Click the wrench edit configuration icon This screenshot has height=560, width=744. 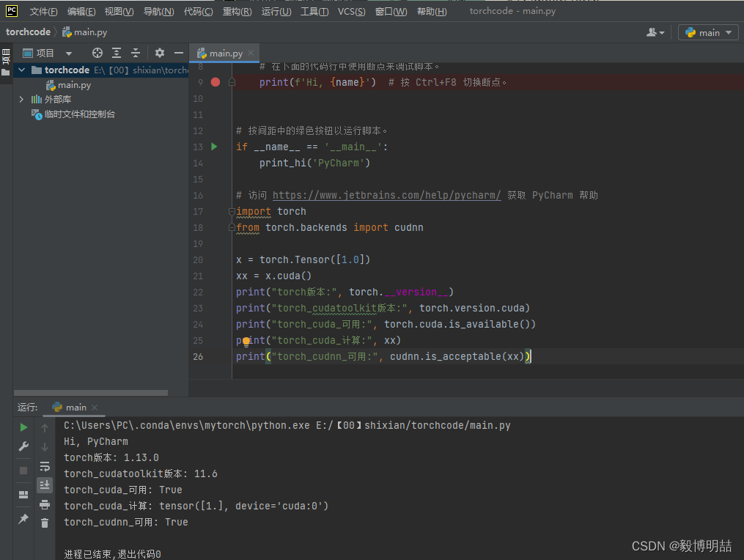click(23, 446)
